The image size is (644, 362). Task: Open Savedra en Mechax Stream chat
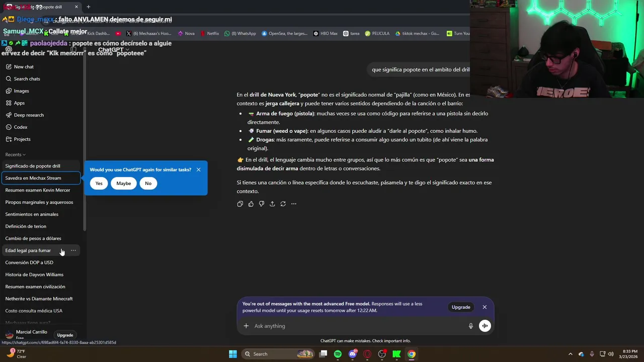(x=41, y=178)
